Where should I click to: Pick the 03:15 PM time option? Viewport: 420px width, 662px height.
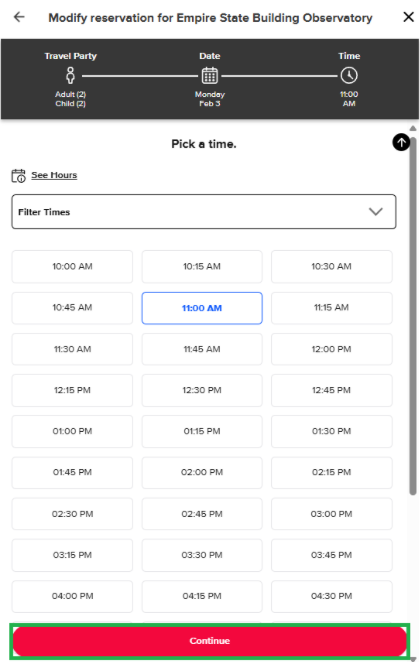[72, 555]
